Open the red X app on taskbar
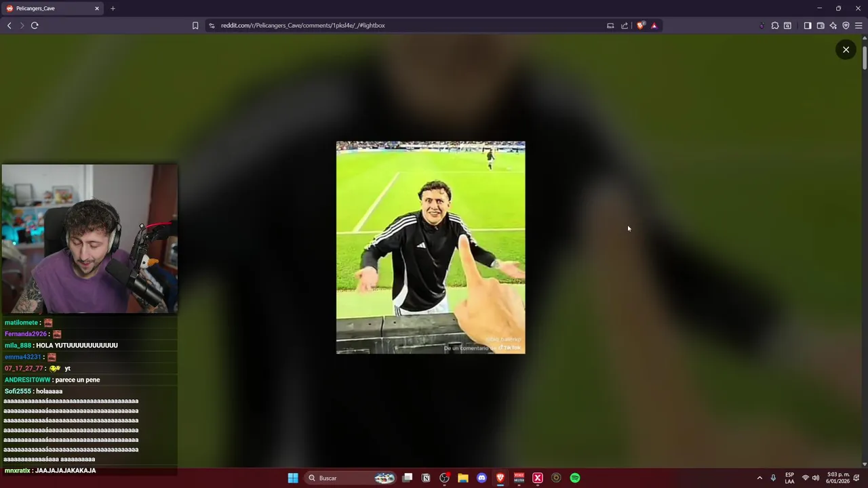Image resolution: width=868 pixels, height=488 pixels. click(x=538, y=478)
